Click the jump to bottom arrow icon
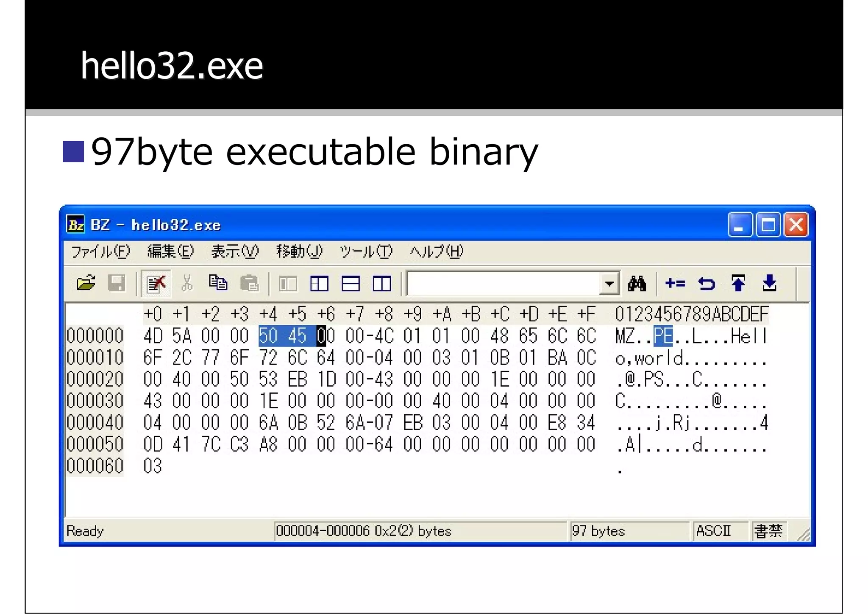The height and width of the screenshot is (614, 868). (769, 283)
